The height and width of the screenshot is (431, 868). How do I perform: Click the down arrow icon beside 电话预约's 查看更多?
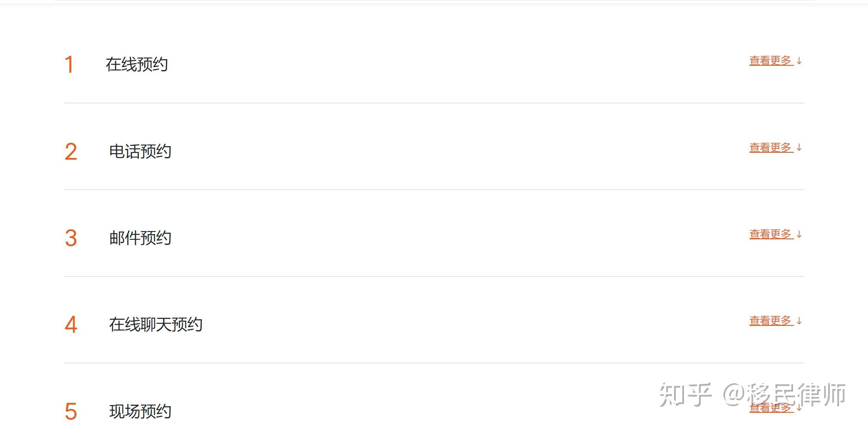(x=799, y=148)
